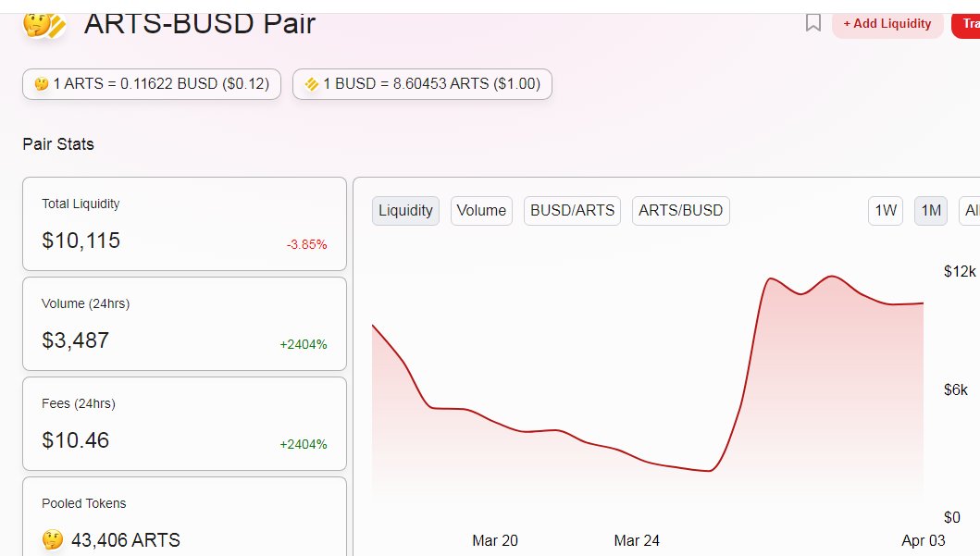Click the ARTS token icon in the exchange rate pill
Screen dimensions: 980x556
[40, 83]
